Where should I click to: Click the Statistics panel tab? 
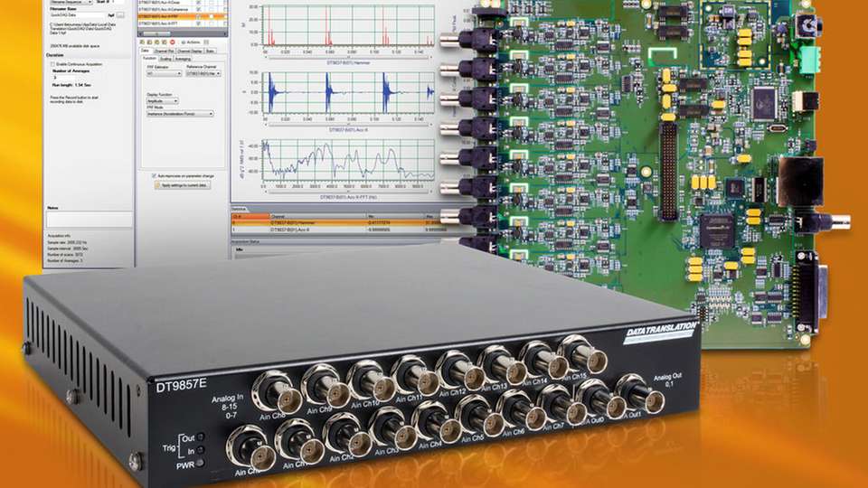pyautogui.click(x=239, y=209)
